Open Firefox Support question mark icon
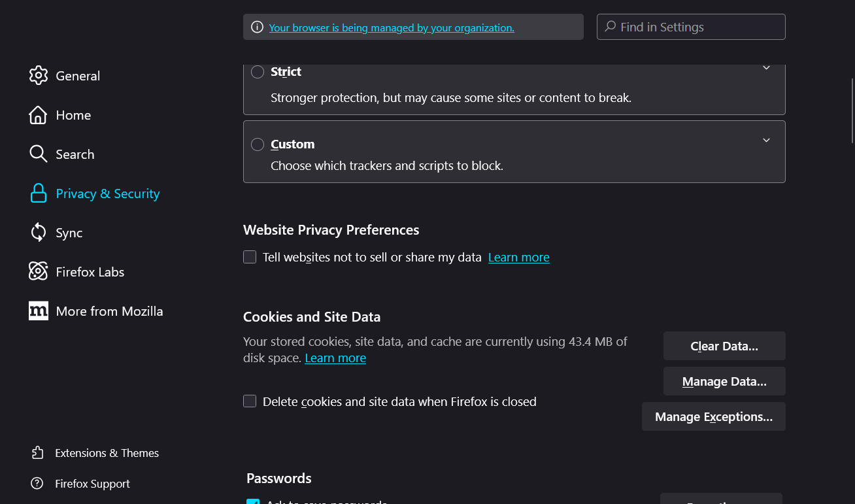855x504 pixels. tap(37, 484)
